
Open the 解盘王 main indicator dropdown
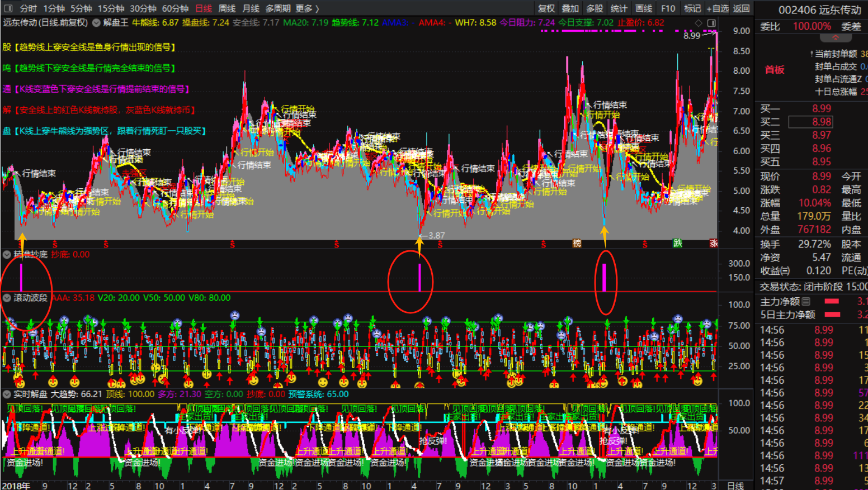pyautogui.click(x=96, y=23)
